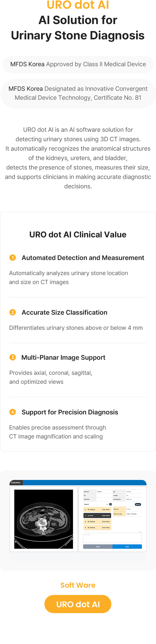The height and width of the screenshot is (644, 156).
Task: Select stone entry 3 Rt. Kidney
Action: pyautogui.click(x=97, y=521)
